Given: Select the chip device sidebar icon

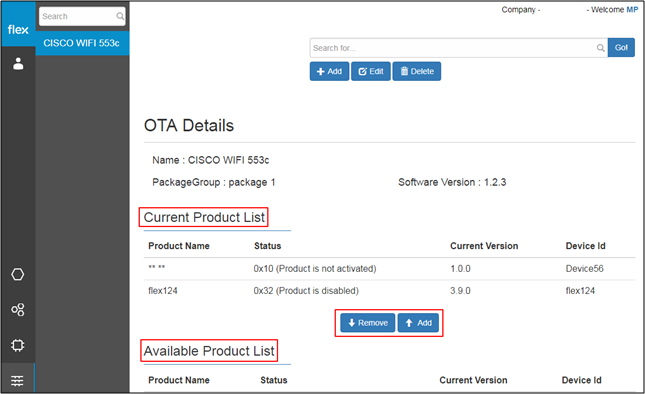Looking at the screenshot, I should tap(18, 345).
